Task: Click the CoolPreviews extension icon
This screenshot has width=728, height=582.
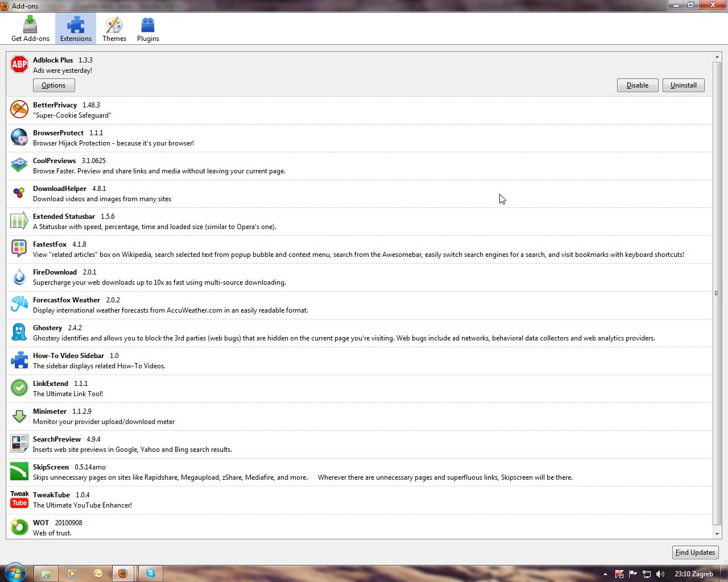Action: [x=19, y=165]
